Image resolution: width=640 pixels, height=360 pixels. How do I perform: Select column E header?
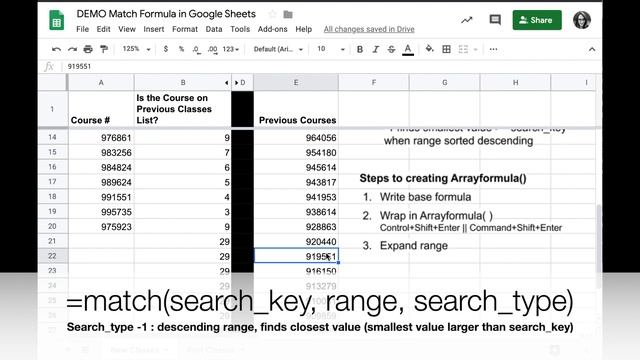(296, 82)
